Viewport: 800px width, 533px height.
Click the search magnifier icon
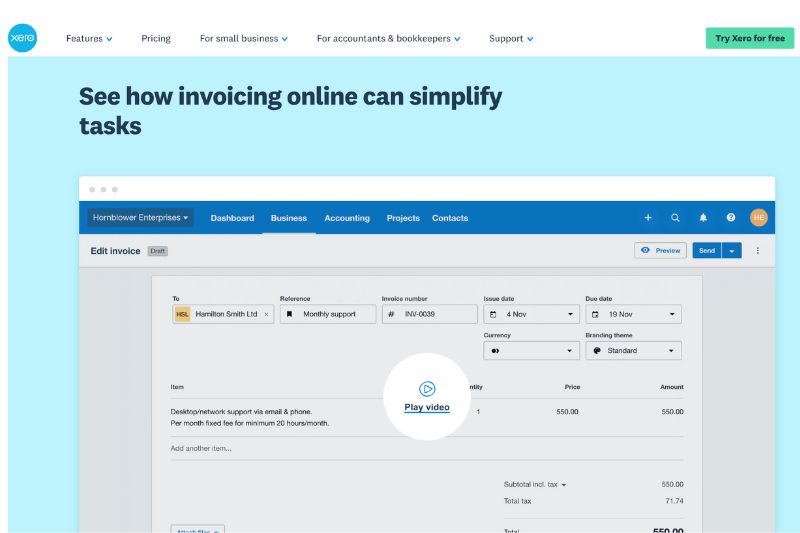pyautogui.click(x=675, y=218)
